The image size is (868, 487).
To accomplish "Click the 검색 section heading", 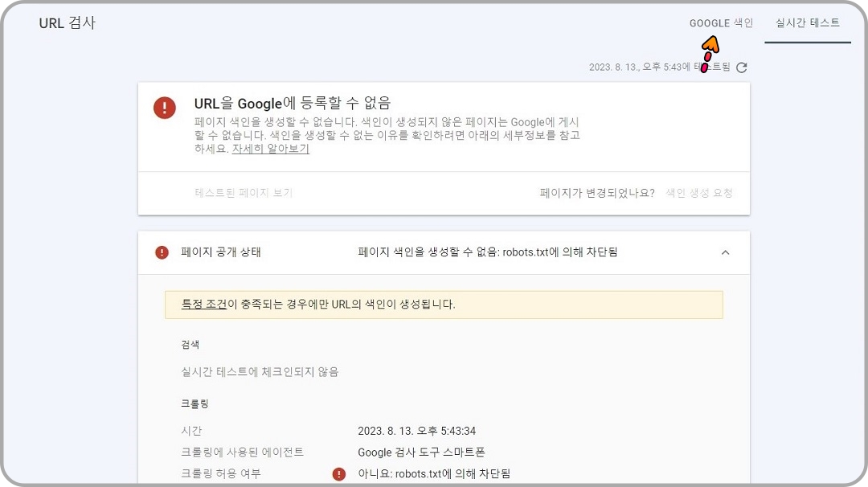I will (190, 344).
